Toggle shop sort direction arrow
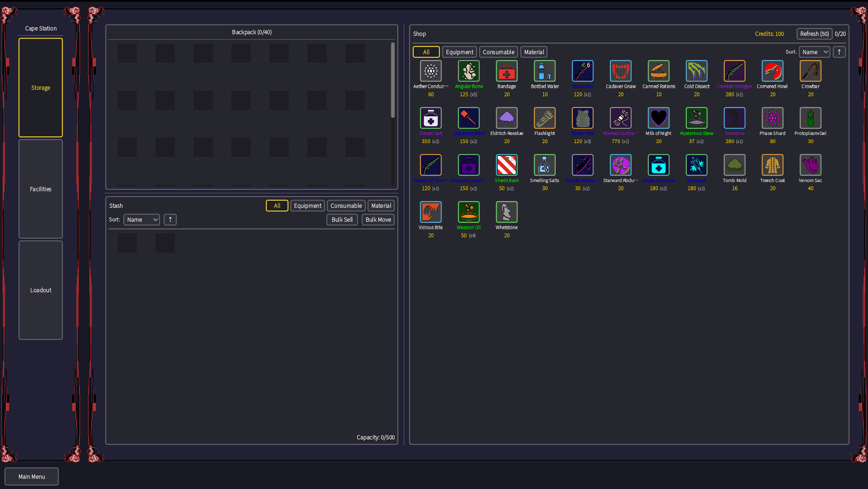This screenshot has width=868, height=489. point(839,52)
